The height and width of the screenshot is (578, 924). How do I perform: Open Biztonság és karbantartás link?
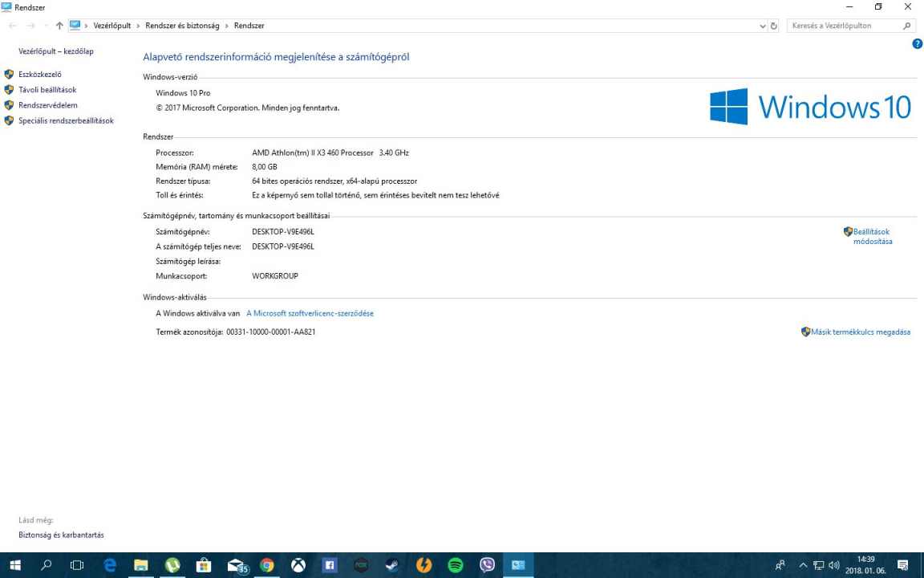click(x=61, y=535)
